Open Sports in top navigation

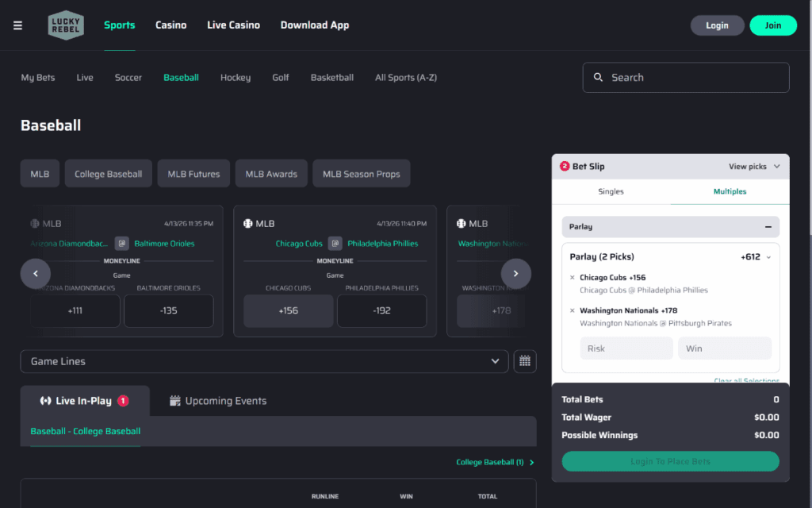pos(119,25)
